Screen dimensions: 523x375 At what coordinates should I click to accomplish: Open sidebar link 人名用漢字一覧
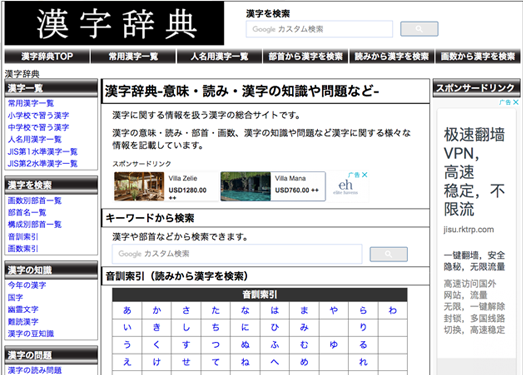point(35,139)
